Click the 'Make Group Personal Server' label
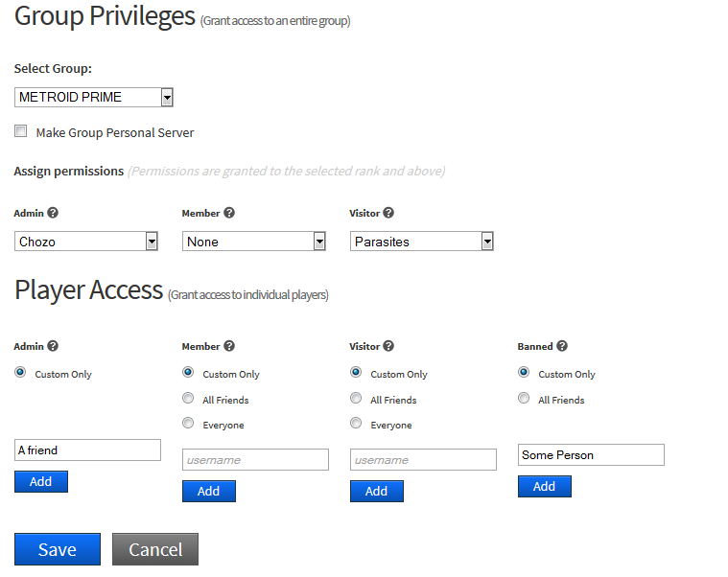Screen dimensions: 728x577 [115, 132]
